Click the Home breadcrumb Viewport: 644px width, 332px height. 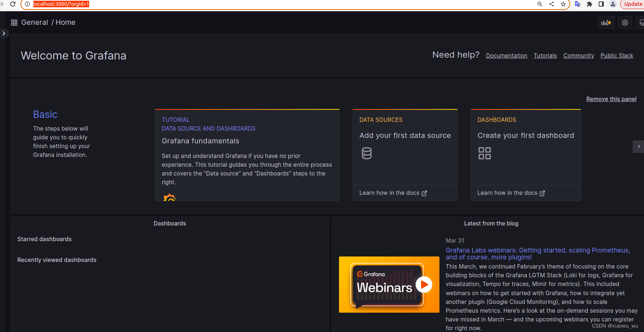pyautogui.click(x=65, y=22)
